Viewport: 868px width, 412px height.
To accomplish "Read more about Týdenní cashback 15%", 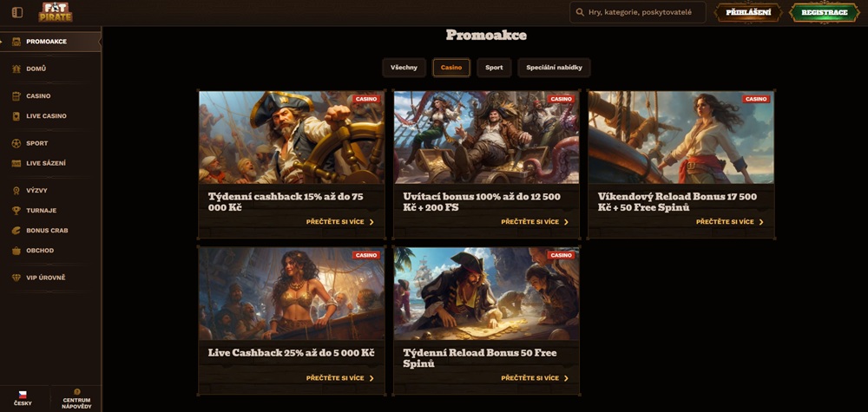I will pos(340,222).
